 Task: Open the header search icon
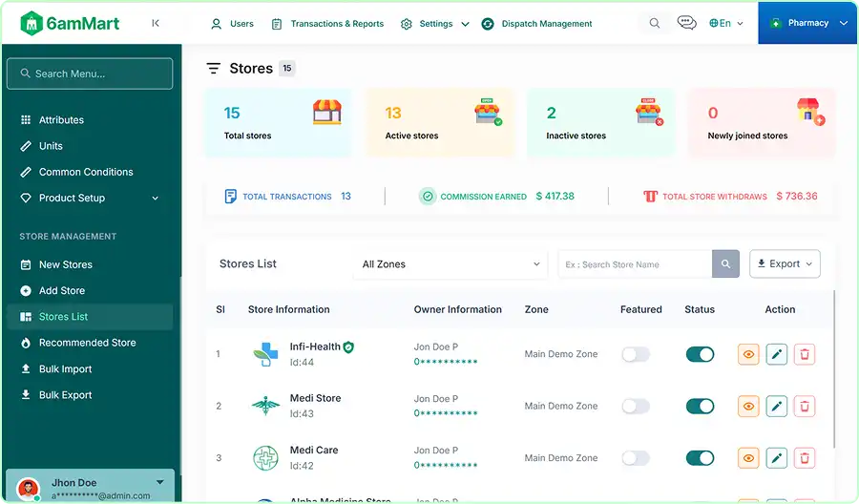(654, 23)
